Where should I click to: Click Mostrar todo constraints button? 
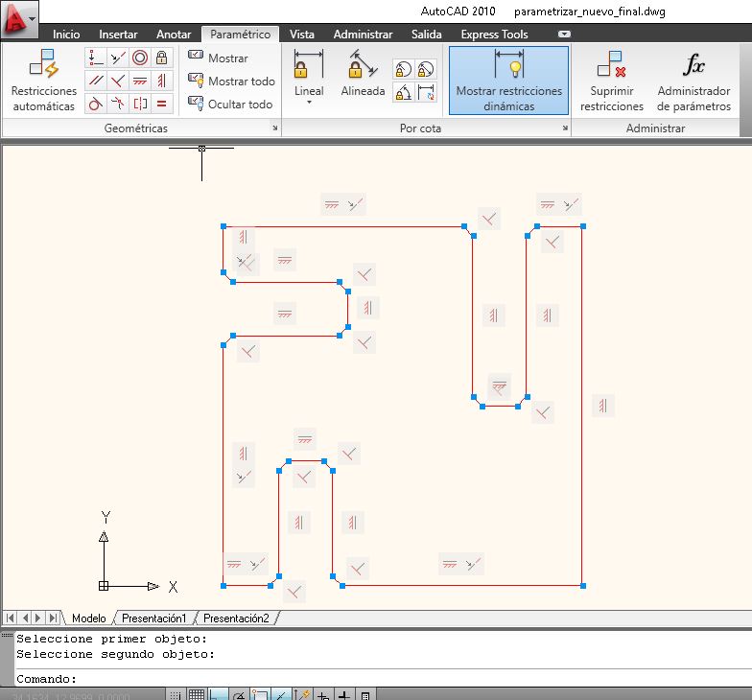coord(232,81)
